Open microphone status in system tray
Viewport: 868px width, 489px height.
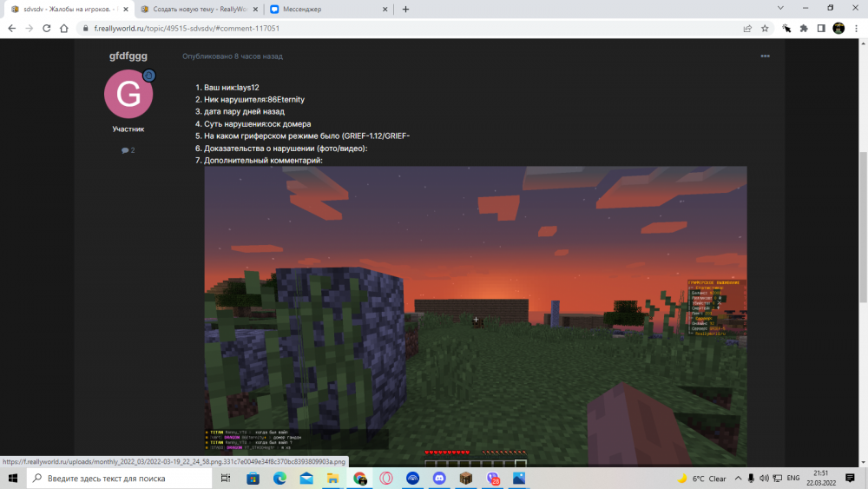[751, 478]
